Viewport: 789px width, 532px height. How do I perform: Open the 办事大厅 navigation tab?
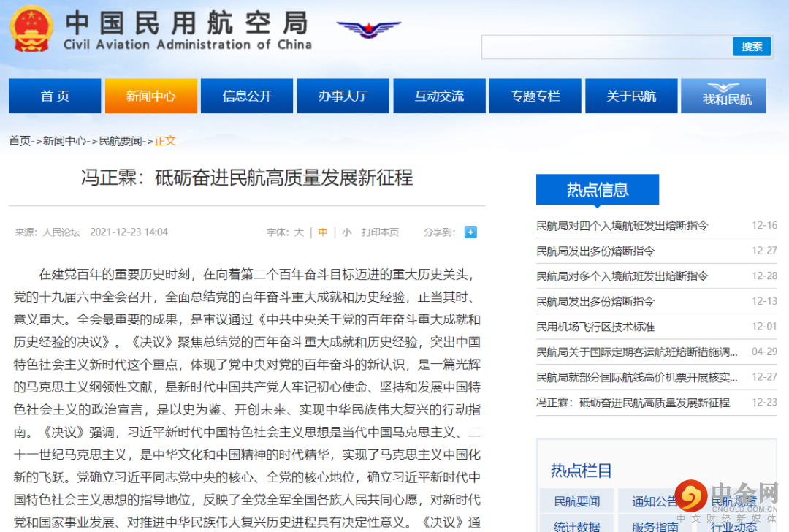tap(343, 96)
